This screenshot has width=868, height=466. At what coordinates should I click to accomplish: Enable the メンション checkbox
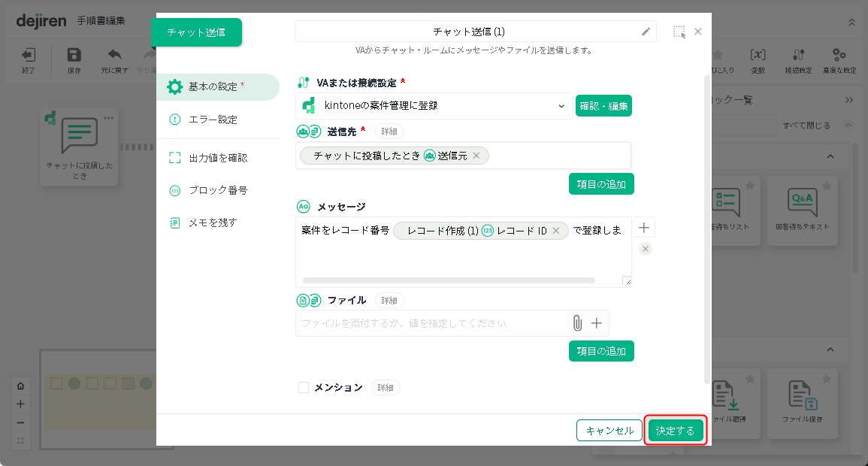click(304, 388)
